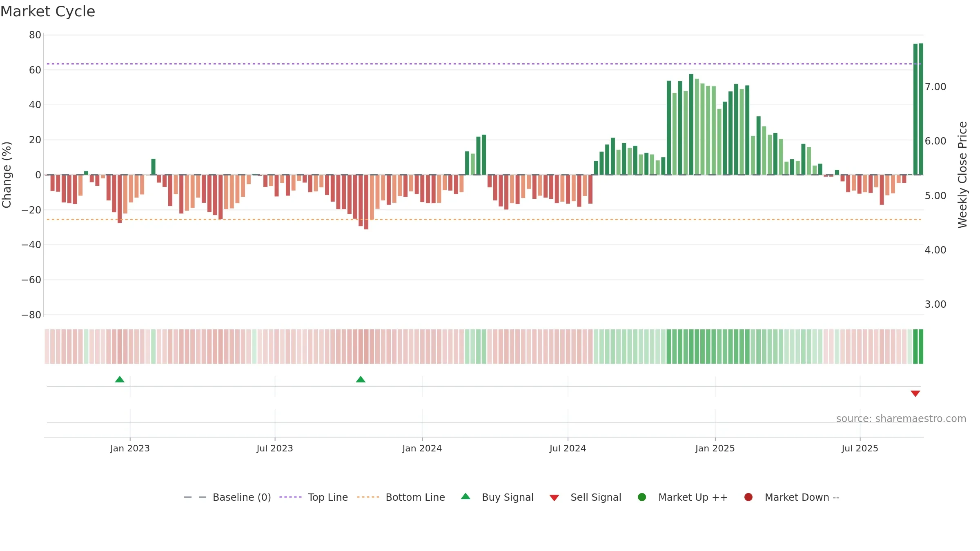Click the 'Jan 2023' axis label
Image resolution: width=980 pixels, height=551 pixels.
pos(130,448)
